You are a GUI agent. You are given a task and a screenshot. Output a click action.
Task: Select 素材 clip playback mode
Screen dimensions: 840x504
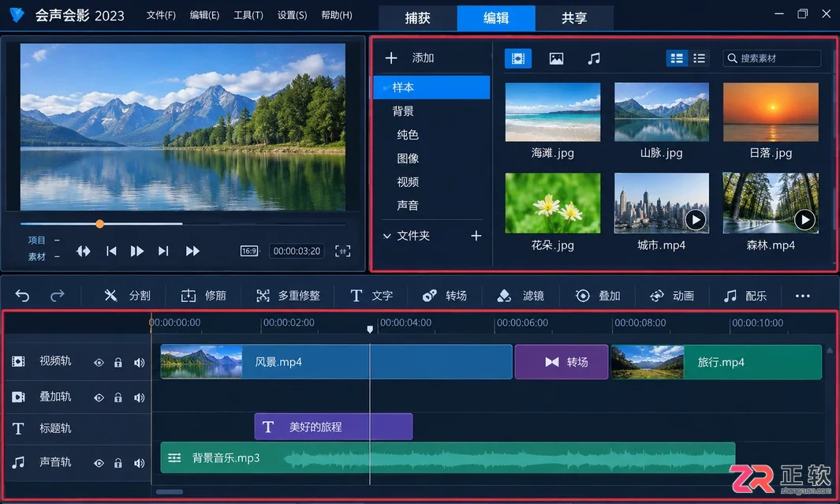click(x=37, y=256)
